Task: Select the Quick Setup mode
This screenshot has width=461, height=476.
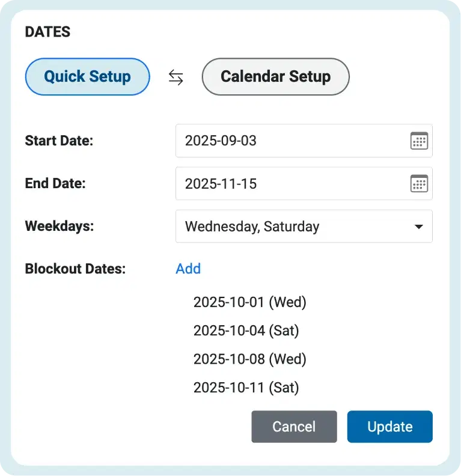Action: tap(87, 76)
